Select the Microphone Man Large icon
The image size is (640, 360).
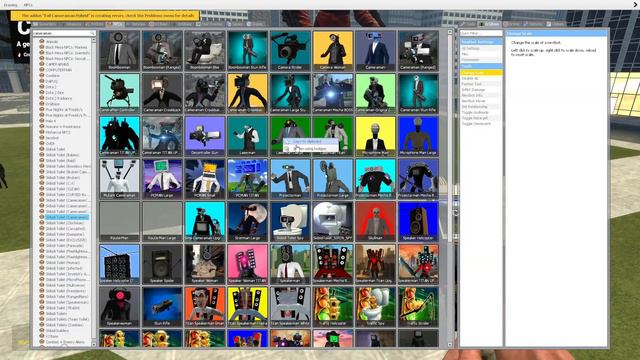pos(418,136)
